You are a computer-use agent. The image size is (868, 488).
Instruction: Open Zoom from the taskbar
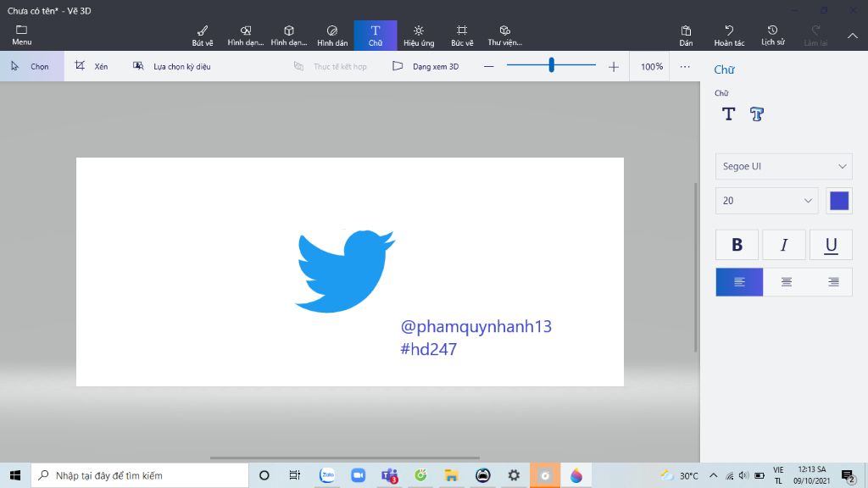[359, 475]
